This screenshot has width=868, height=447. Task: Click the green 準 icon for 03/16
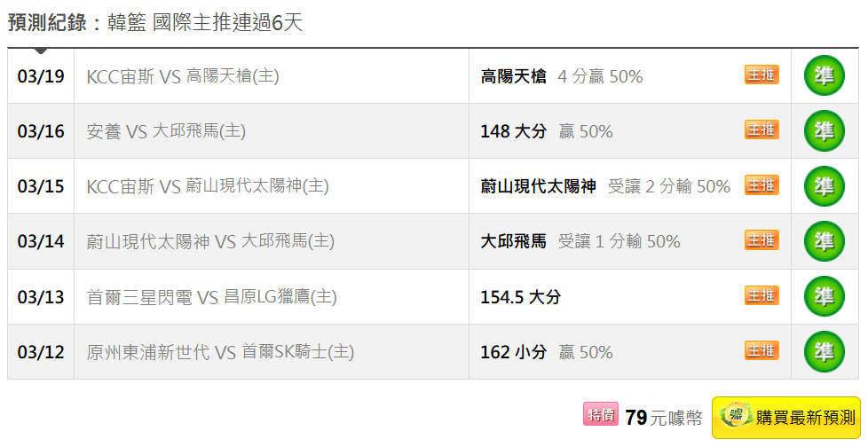(824, 131)
